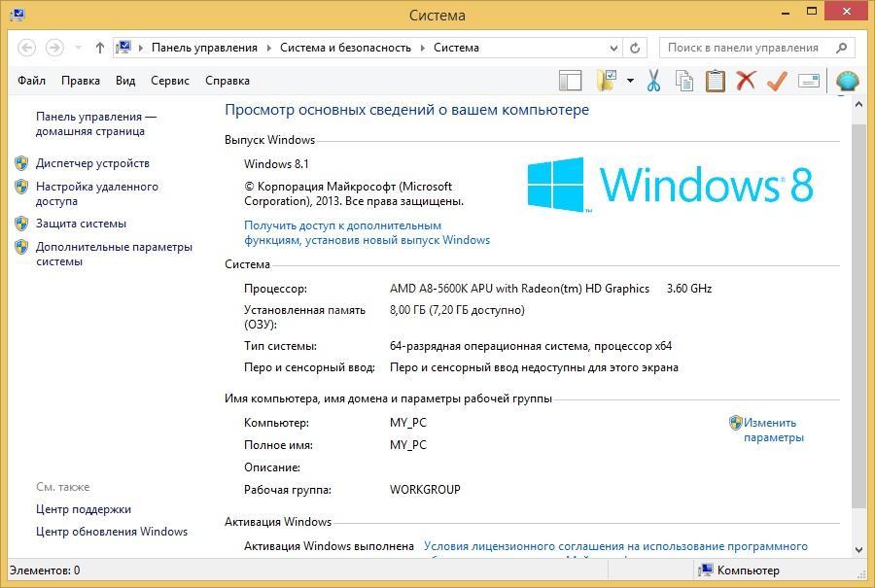Click the red X Delete icon
875x588 pixels.
(746, 81)
